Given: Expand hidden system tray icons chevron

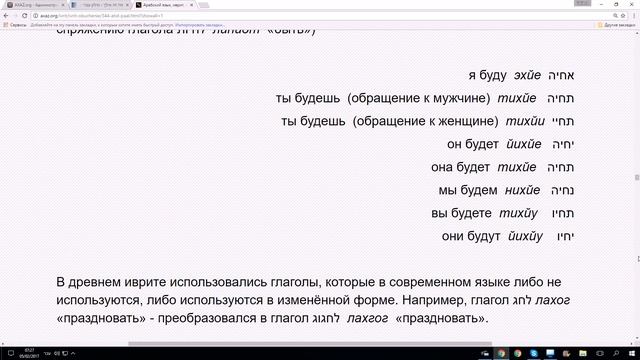Looking at the screenshot, I should 73,353.
